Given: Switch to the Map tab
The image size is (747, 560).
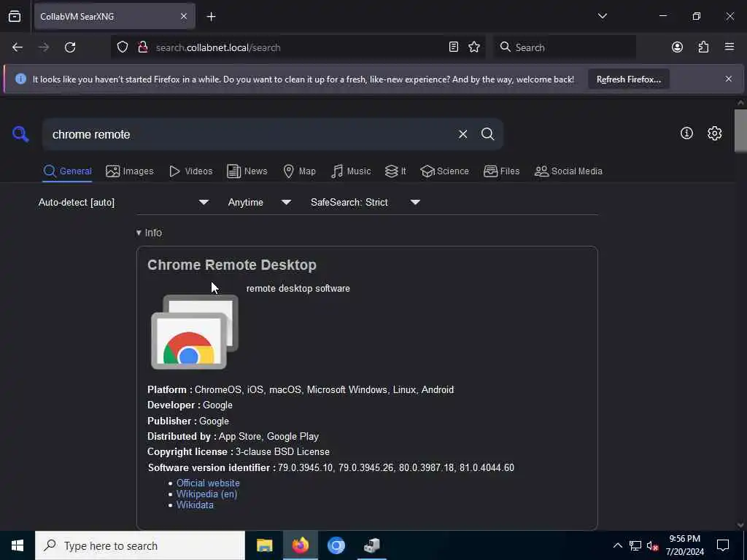Looking at the screenshot, I should point(299,171).
